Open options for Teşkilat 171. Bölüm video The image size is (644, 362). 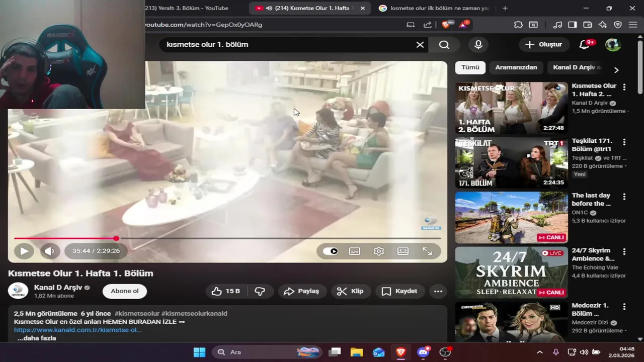[624, 142]
